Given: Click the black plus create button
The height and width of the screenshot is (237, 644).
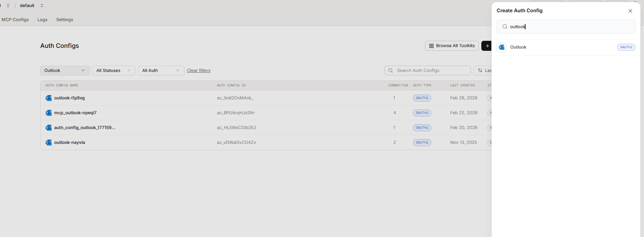Looking at the screenshot, I should click(487, 46).
